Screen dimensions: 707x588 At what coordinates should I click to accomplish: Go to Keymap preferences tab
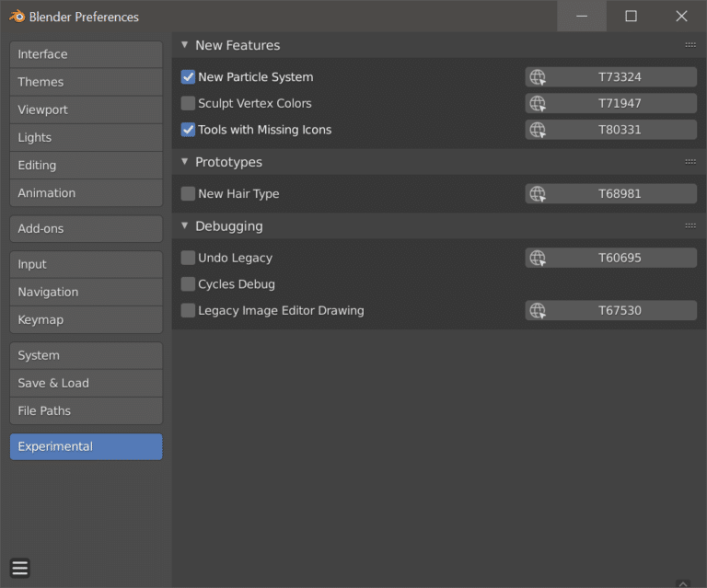[87, 320]
